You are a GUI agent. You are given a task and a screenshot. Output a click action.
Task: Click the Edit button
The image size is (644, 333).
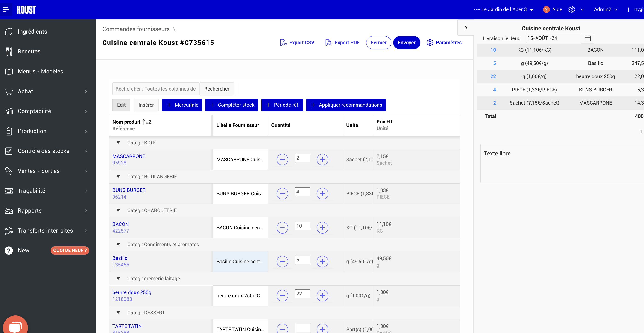point(121,105)
